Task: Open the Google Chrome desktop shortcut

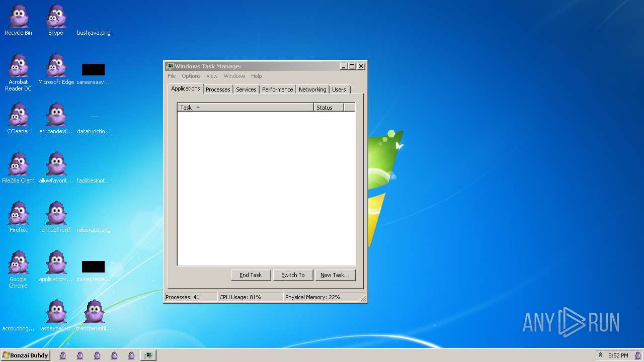Action: tap(18, 269)
